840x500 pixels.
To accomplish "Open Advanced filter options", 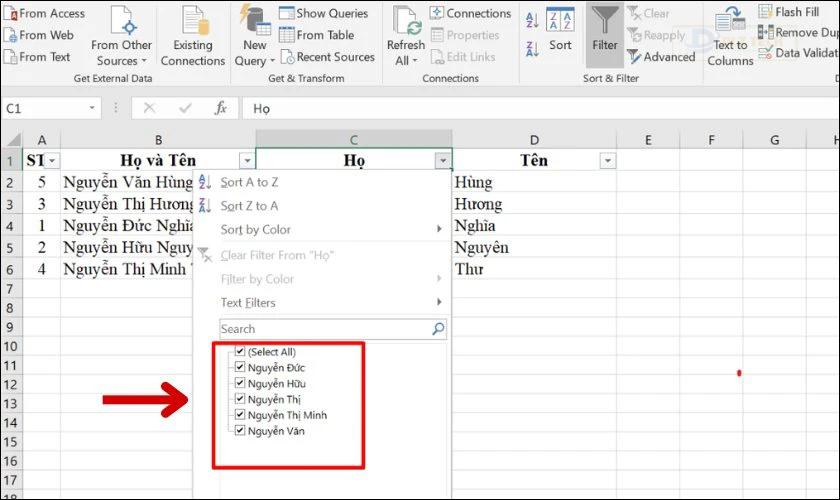I will pyautogui.click(x=661, y=57).
